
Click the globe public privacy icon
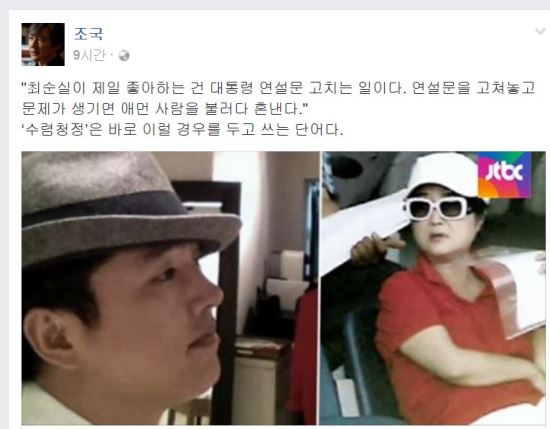pyautogui.click(x=123, y=55)
